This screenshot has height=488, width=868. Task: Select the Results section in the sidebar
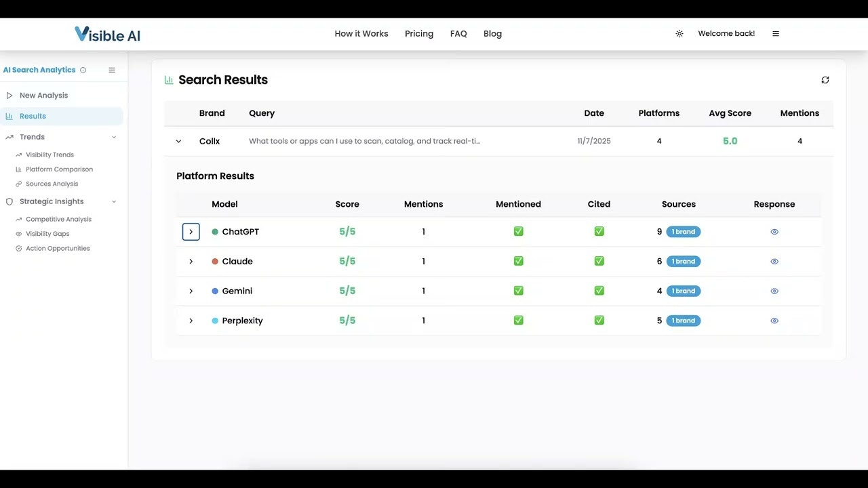(x=33, y=116)
